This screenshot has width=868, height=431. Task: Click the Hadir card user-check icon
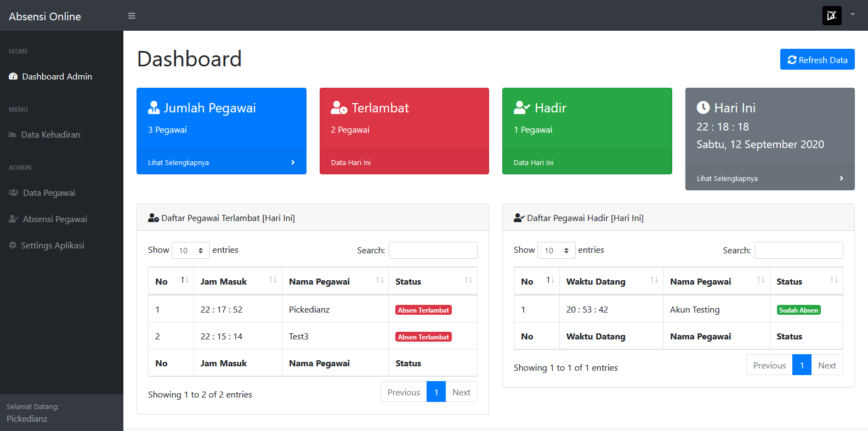click(x=521, y=108)
